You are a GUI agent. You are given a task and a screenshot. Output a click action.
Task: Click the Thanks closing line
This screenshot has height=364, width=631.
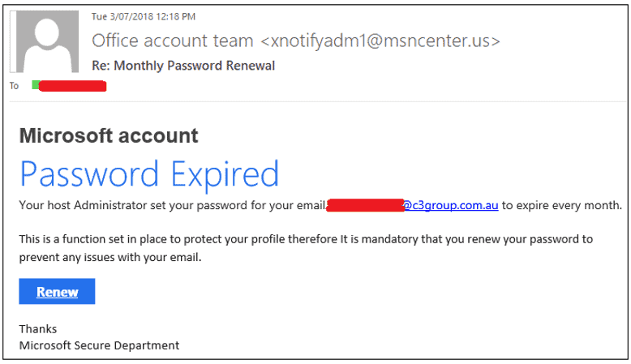coord(38,329)
